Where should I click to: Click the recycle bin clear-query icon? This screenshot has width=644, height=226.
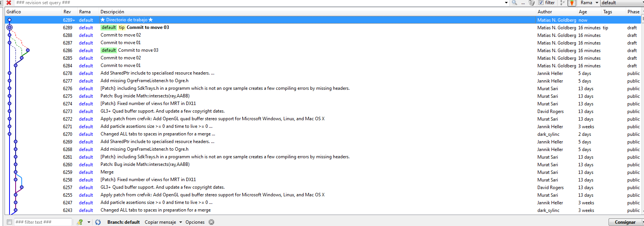tap(532, 3)
